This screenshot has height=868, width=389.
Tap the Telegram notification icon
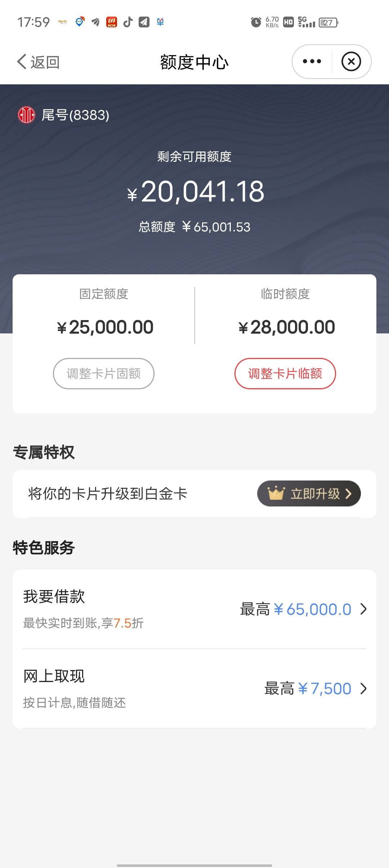click(x=144, y=22)
